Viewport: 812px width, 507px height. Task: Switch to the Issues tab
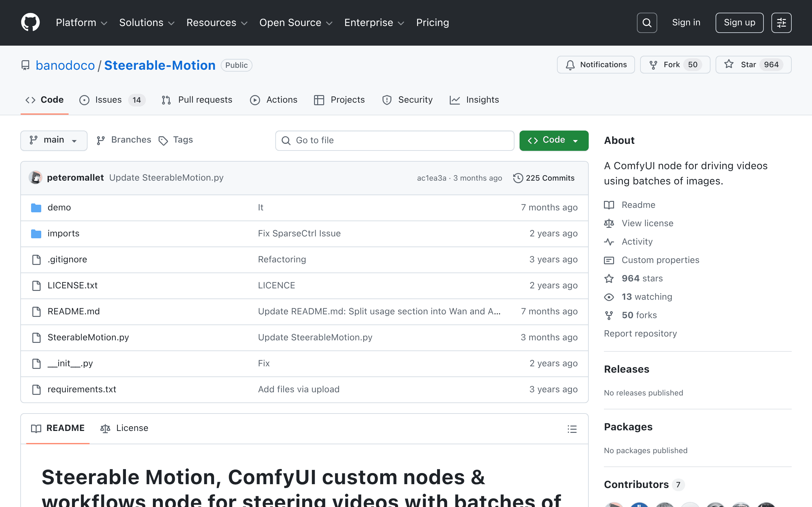[112, 100]
